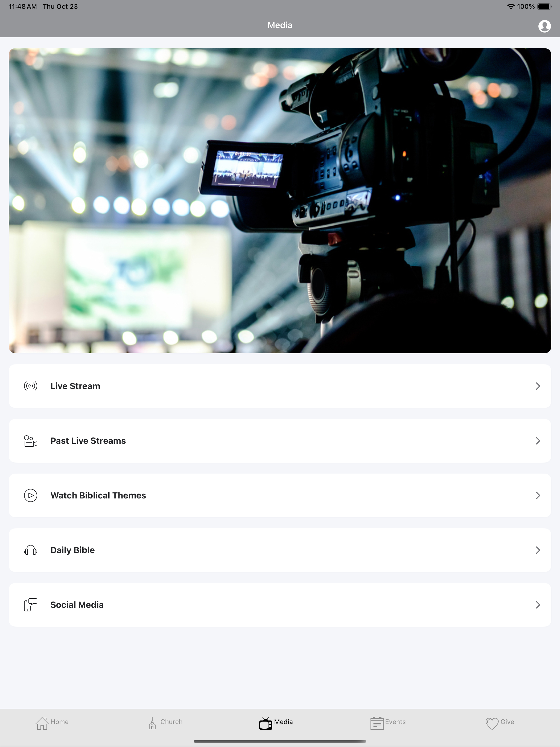Image resolution: width=560 pixels, height=747 pixels.
Task: Expand Past Live Streams row chevron
Action: tap(538, 441)
